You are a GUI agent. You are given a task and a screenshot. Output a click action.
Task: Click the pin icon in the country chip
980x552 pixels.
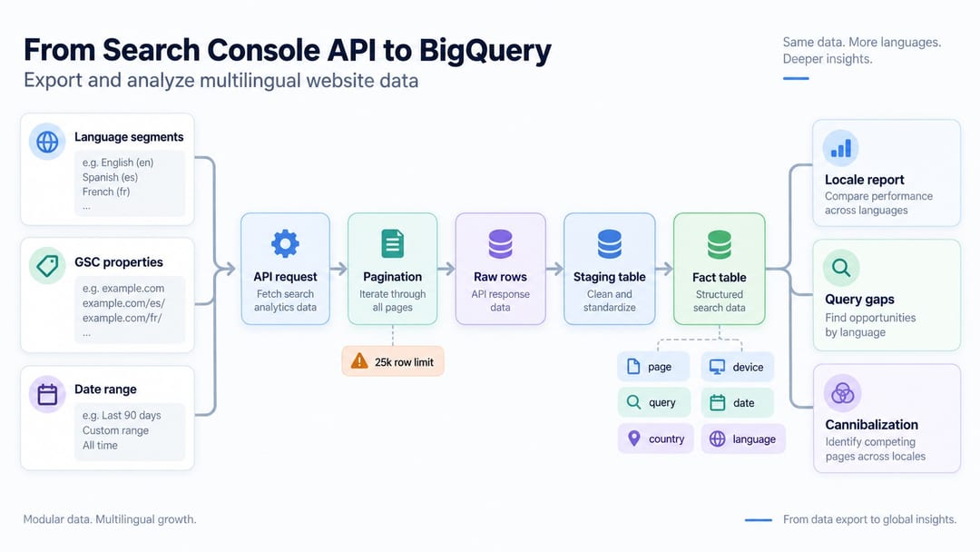click(x=633, y=439)
